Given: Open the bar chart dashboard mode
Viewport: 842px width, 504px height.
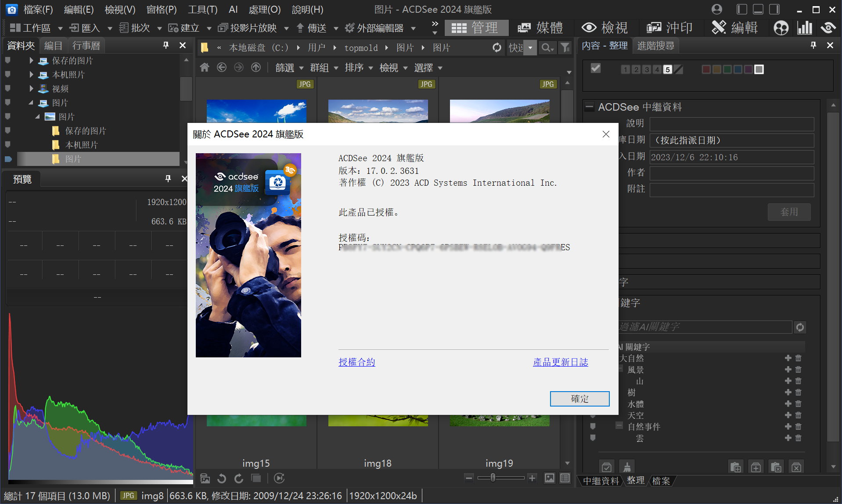Looking at the screenshot, I should [x=805, y=28].
